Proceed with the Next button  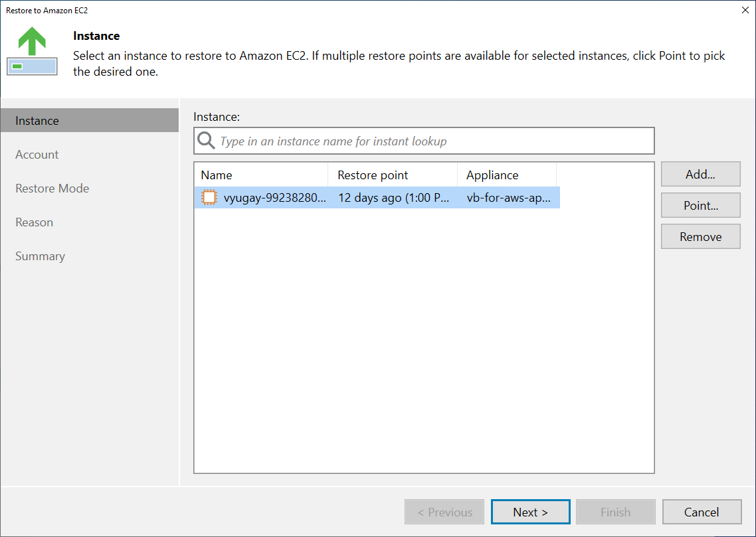click(x=530, y=512)
